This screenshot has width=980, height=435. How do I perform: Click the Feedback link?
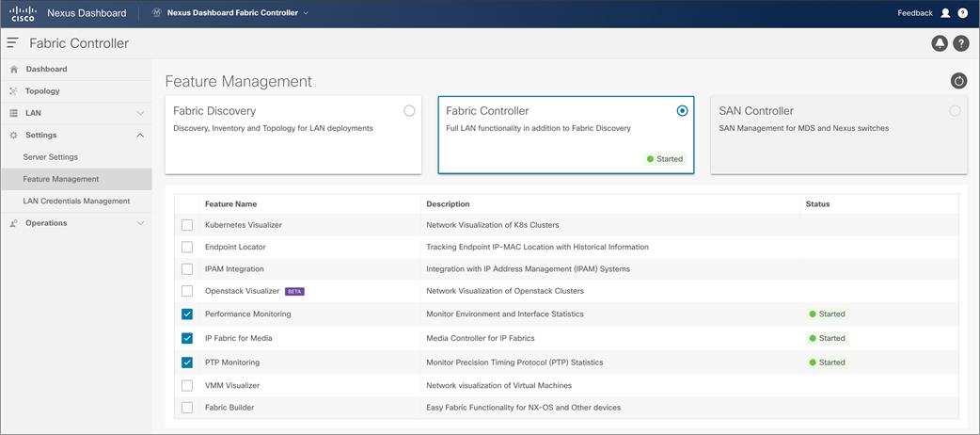point(915,13)
